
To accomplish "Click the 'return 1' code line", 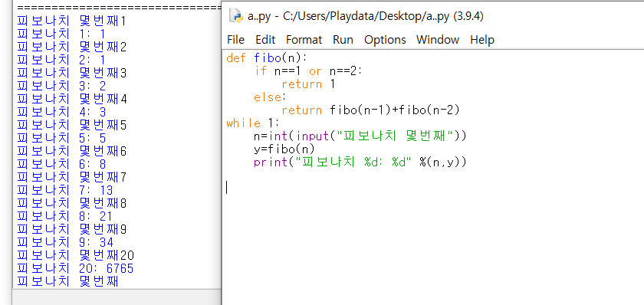I will pyautogui.click(x=308, y=84).
